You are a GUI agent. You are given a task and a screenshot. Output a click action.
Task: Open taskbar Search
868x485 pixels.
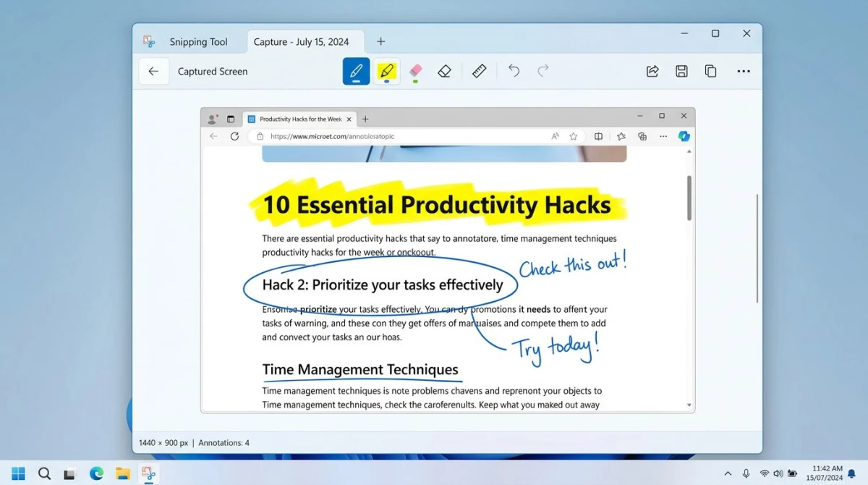[x=44, y=473]
